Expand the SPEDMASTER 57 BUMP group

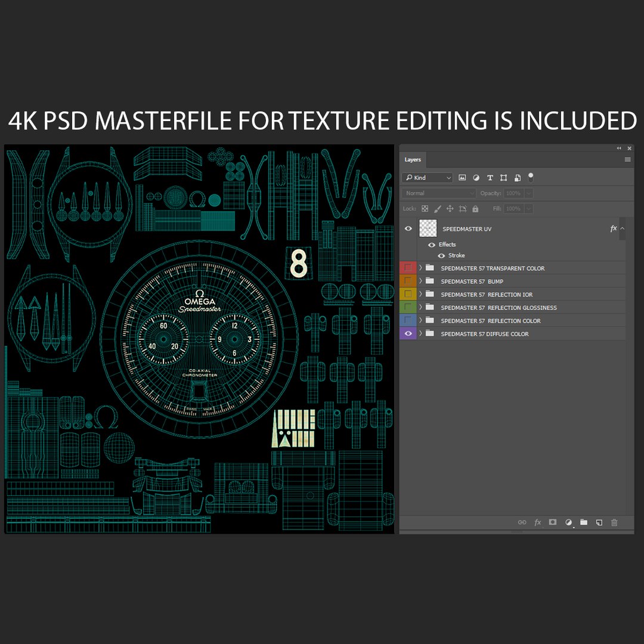click(x=420, y=281)
